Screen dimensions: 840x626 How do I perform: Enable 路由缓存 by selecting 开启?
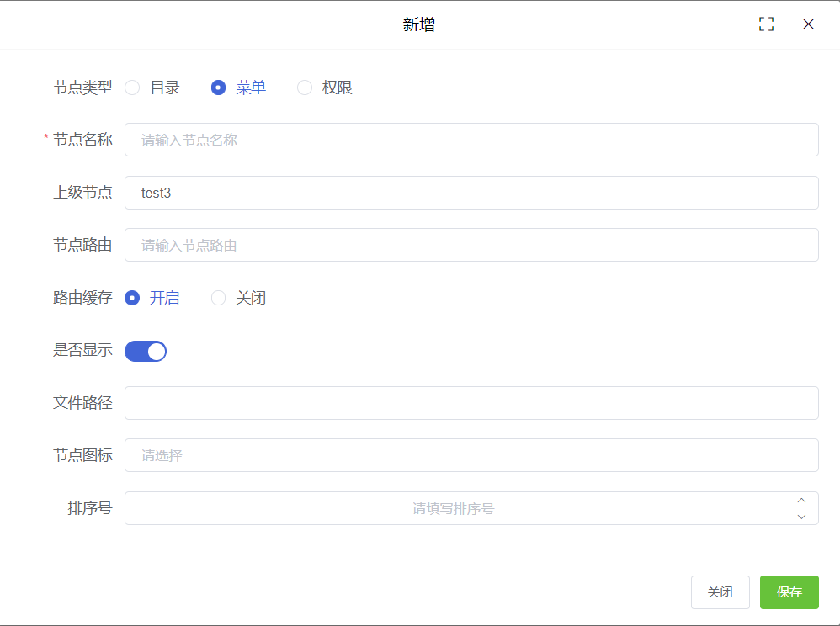(x=132, y=298)
